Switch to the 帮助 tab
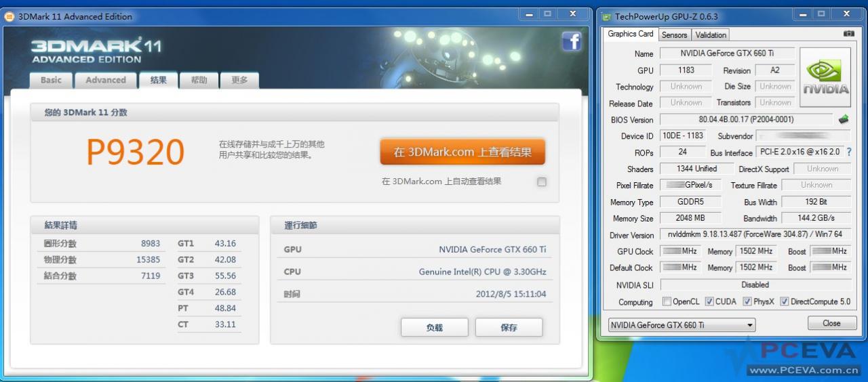This screenshot has height=382, width=868. pyautogui.click(x=199, y=80)
